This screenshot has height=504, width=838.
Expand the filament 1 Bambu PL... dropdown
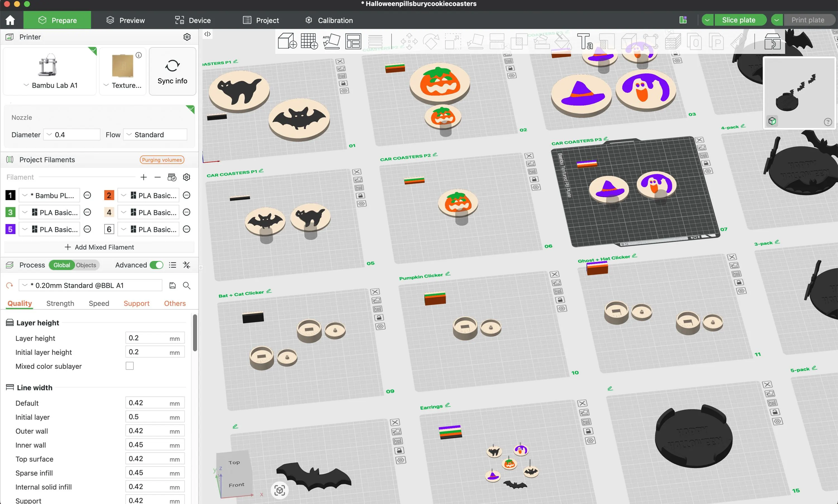coord(49,195)
